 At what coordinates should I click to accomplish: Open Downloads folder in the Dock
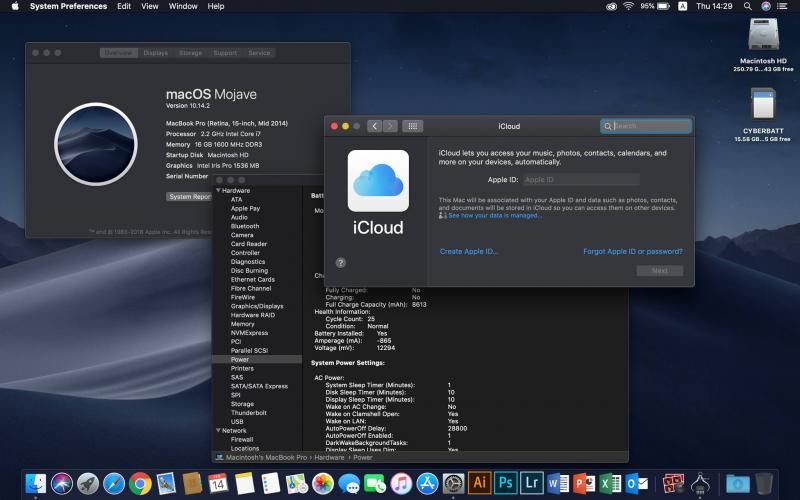(x=738, y=484)
